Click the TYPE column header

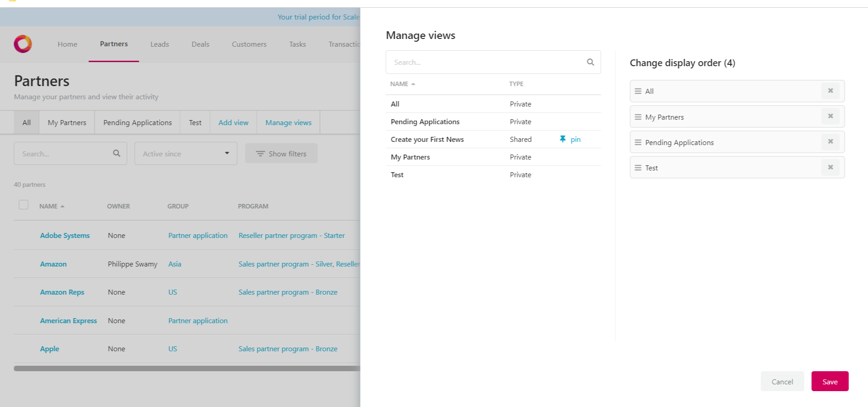tap(516, 84)
